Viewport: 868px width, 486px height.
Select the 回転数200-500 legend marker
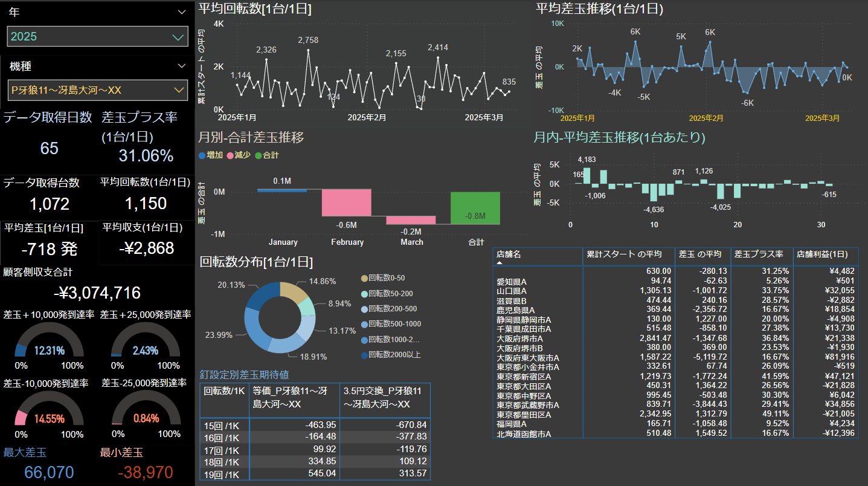[364, 309]
